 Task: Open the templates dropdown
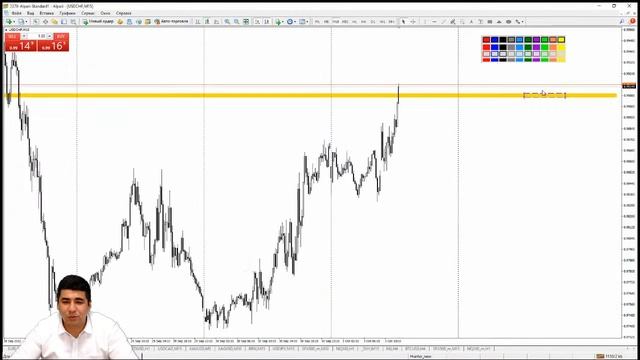[x=303, y=22]
